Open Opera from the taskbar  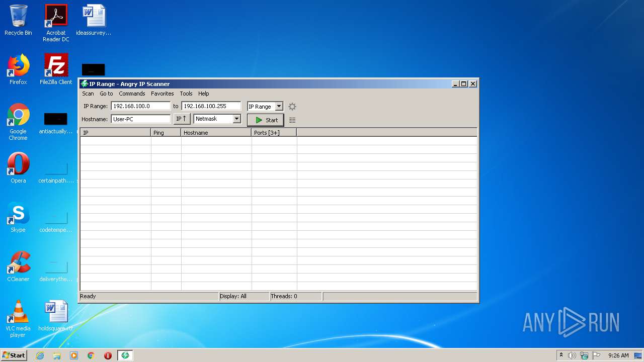(108, 355)
